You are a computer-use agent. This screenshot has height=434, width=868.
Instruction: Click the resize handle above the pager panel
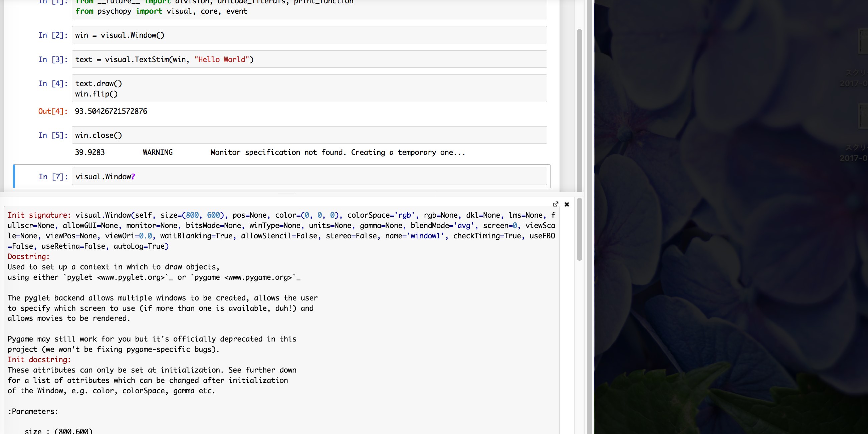coord(287,194)
